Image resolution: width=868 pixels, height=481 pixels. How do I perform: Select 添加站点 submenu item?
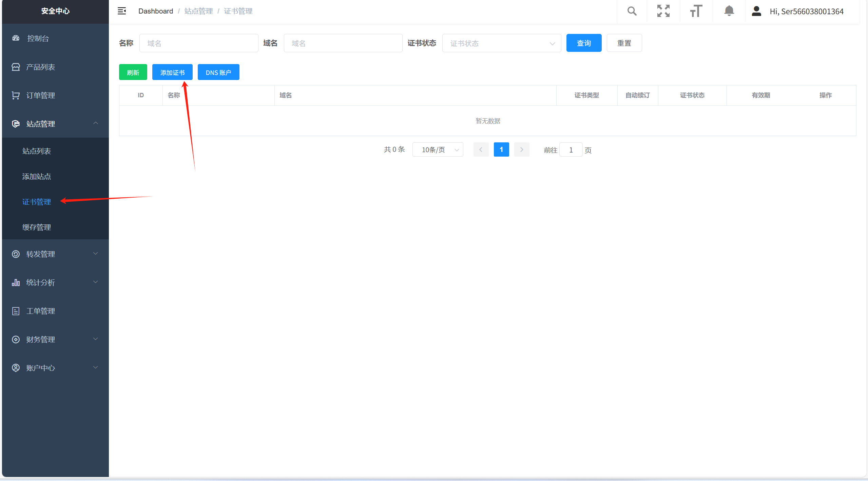[x=55, y=176]
